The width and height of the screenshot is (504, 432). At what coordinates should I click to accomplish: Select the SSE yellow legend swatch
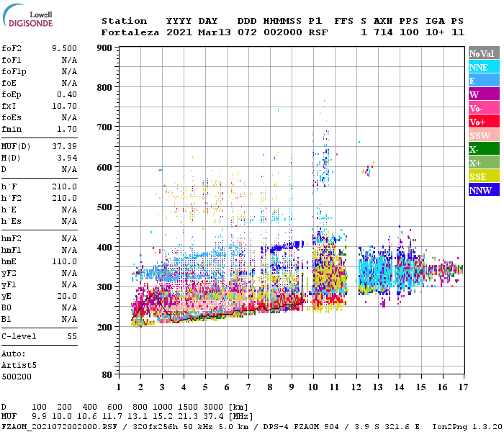coord(484,176)
